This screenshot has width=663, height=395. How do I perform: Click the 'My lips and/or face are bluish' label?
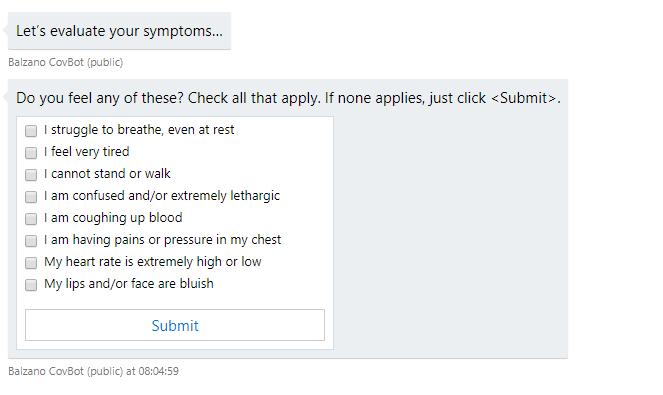click(x=129, y=284)
